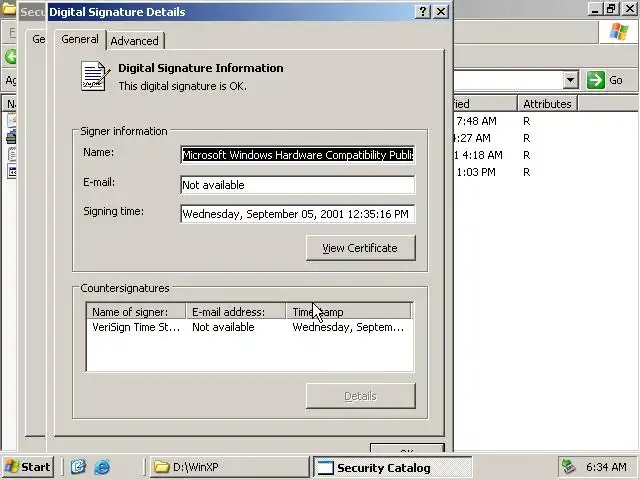
Task: Click the help question mark button in title bar
Action: click(x=423, y=11)
